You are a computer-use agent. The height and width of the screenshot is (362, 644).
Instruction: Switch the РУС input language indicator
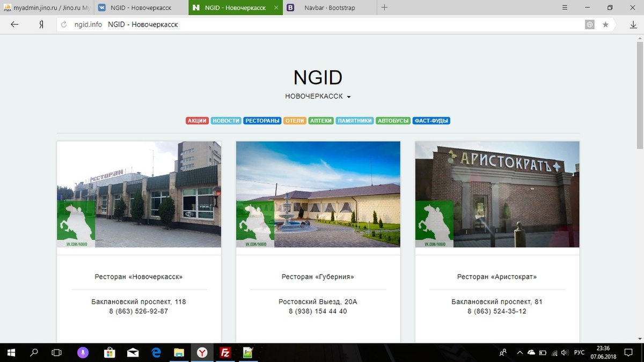579,352
